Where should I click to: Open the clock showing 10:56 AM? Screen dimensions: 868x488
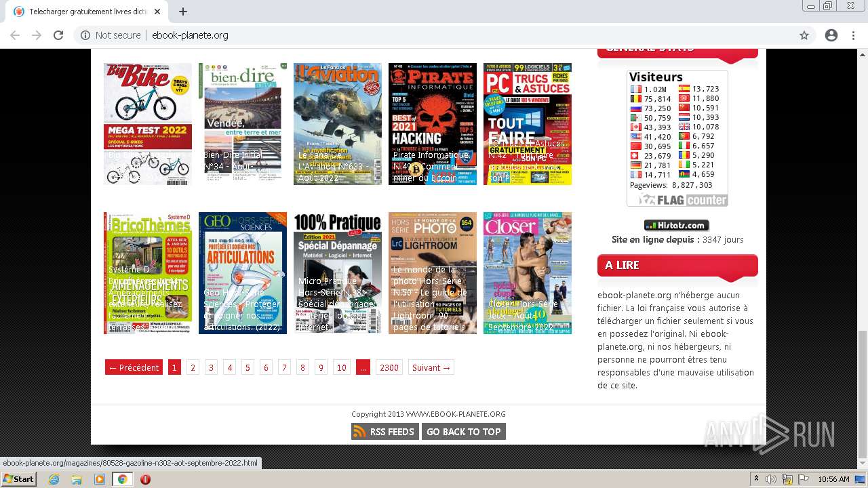(833, 479)
